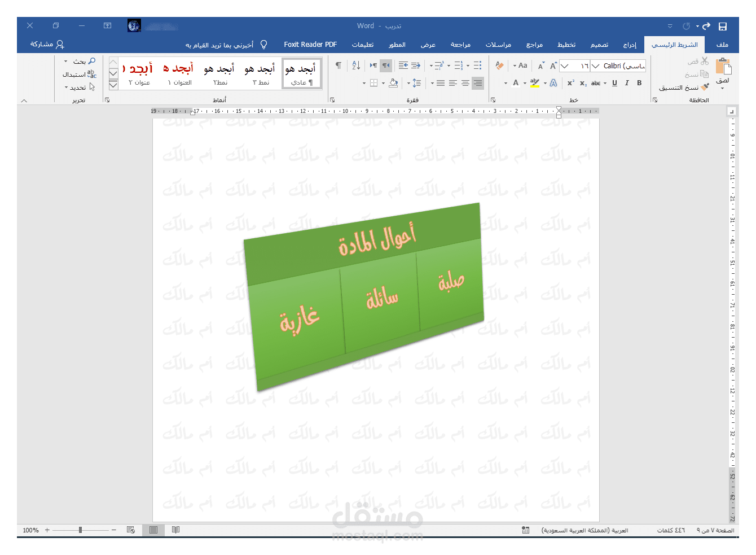Open the Calibri font name dropdown
This screenshot has height=555, width=756.
pyautogui.click(x=596, y=66)
